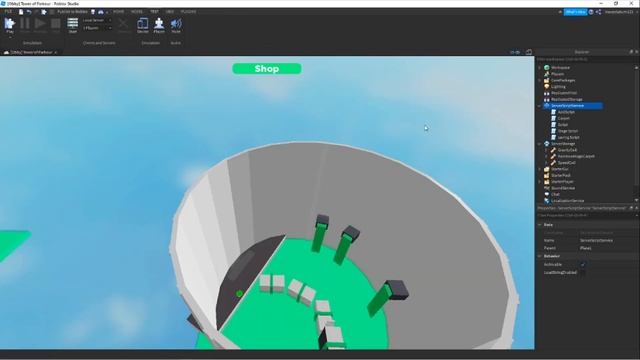Screen dimensions: 640x360
Task: Click the help icon beside What's New
Action: click(591, 12)
